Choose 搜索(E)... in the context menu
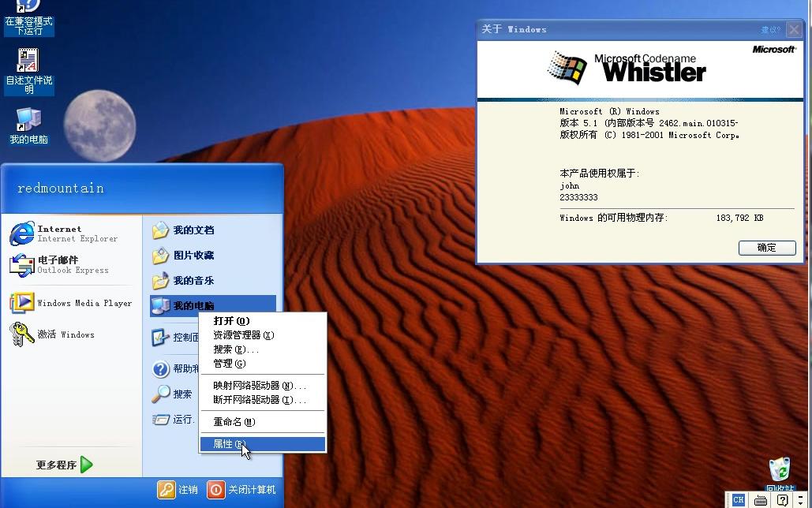This screenshot has height=508, width=812. point(262,349)
